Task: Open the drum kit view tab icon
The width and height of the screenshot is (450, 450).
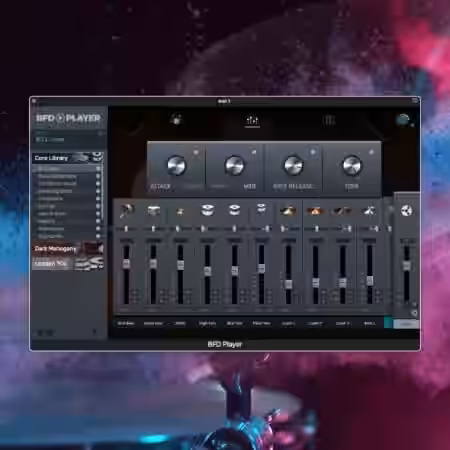Action: pyautogui.click(x=176, y=119)
